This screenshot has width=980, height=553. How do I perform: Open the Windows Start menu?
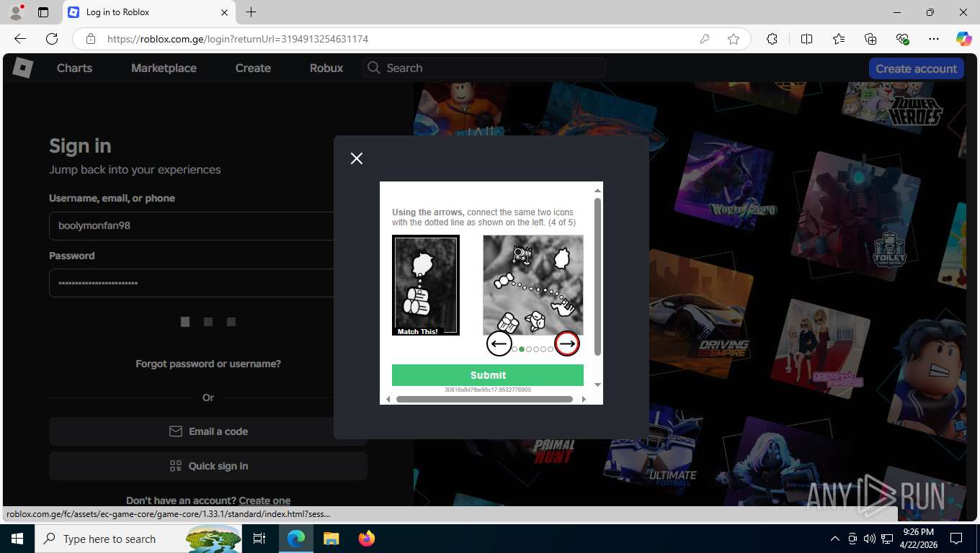[x=17, y=539]
